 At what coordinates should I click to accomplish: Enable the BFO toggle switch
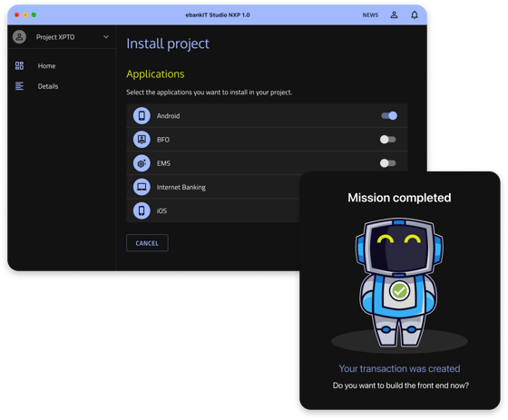pos(388,140)
